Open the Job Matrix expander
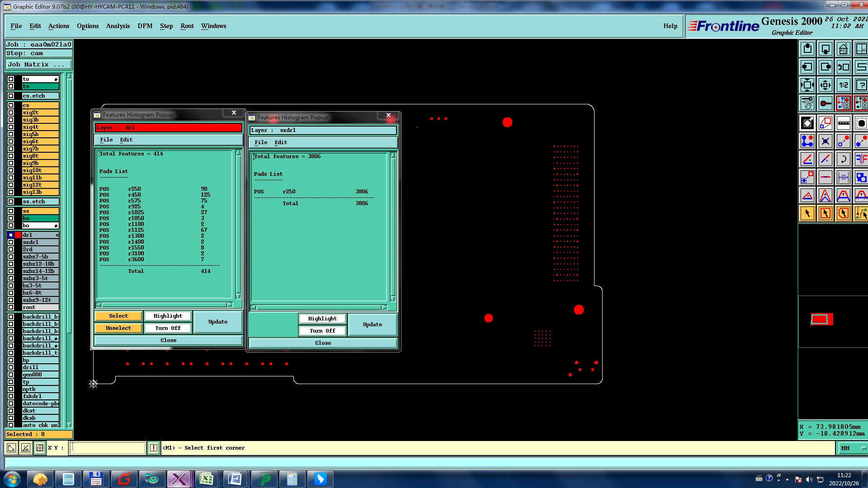868x488 pixels. tap(38, 65)
